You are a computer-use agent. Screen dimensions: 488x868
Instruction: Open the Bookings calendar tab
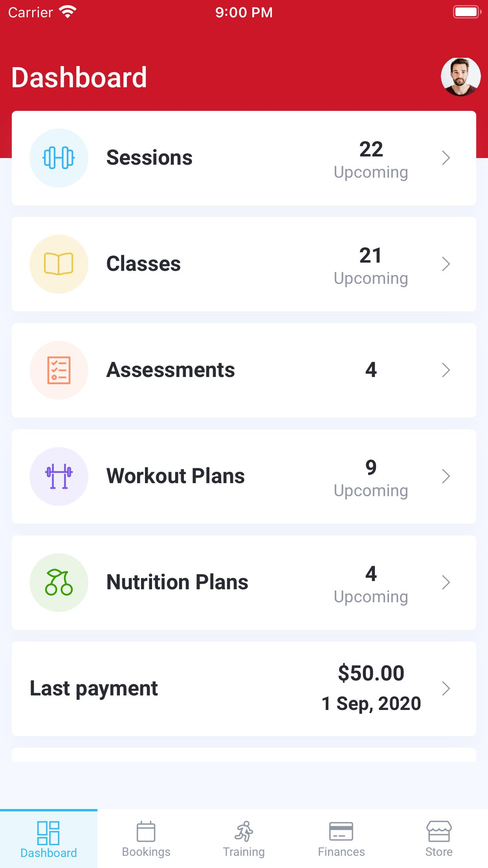tap(146, 839)
